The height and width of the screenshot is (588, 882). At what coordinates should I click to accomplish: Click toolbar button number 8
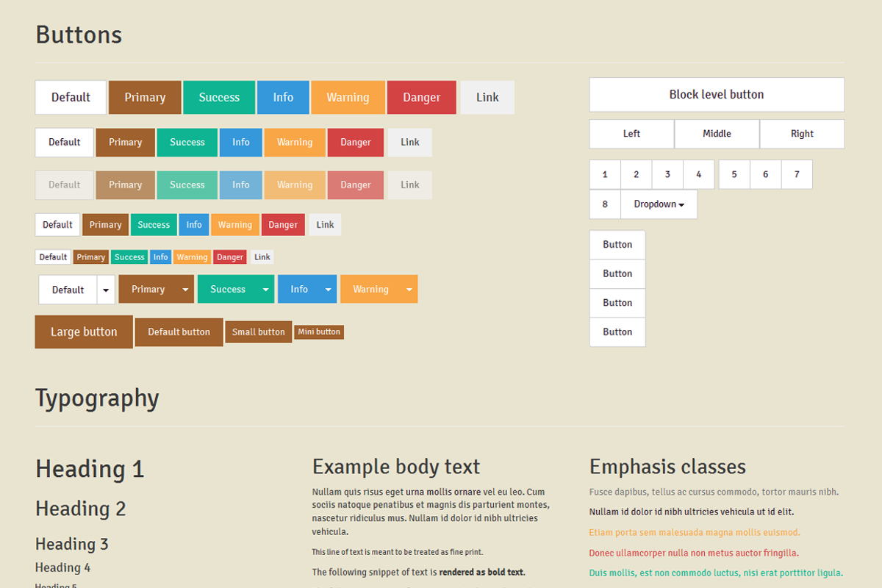[605, 204]
